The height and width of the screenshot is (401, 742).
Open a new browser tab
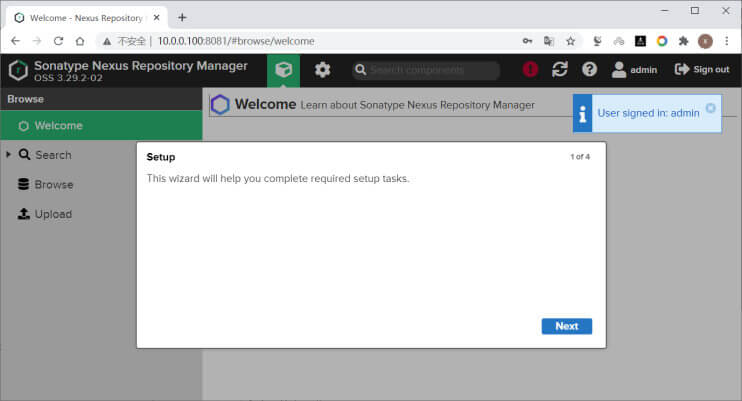(182, 18)
